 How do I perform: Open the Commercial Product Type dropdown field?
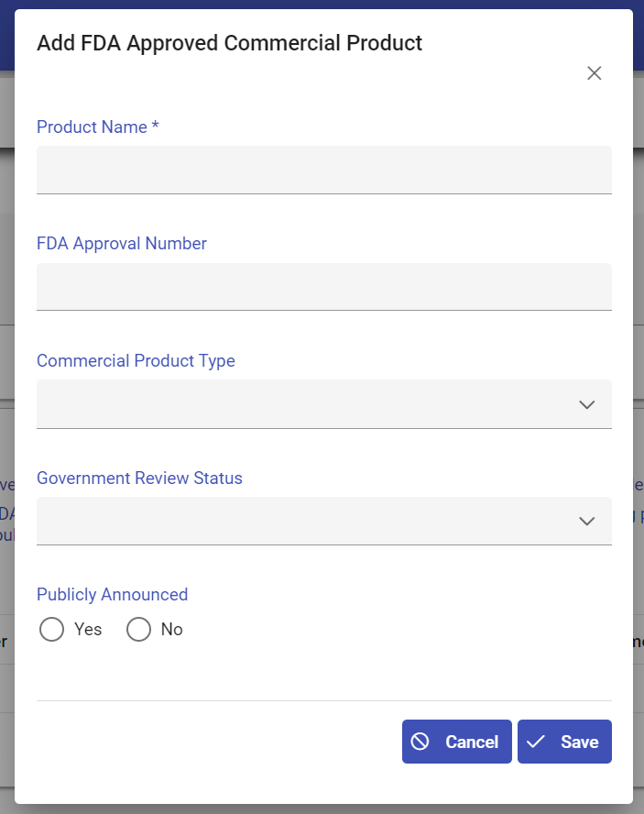[302, 404]
